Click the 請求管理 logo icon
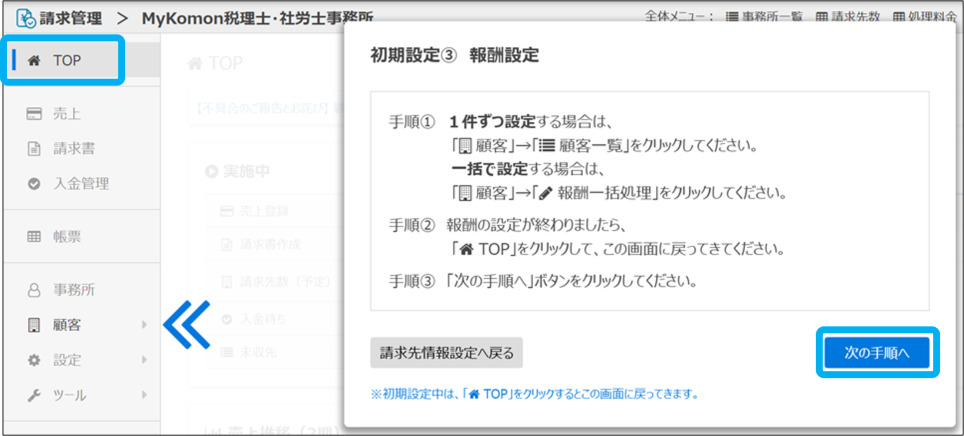The image size is (964, 436). 22,17
